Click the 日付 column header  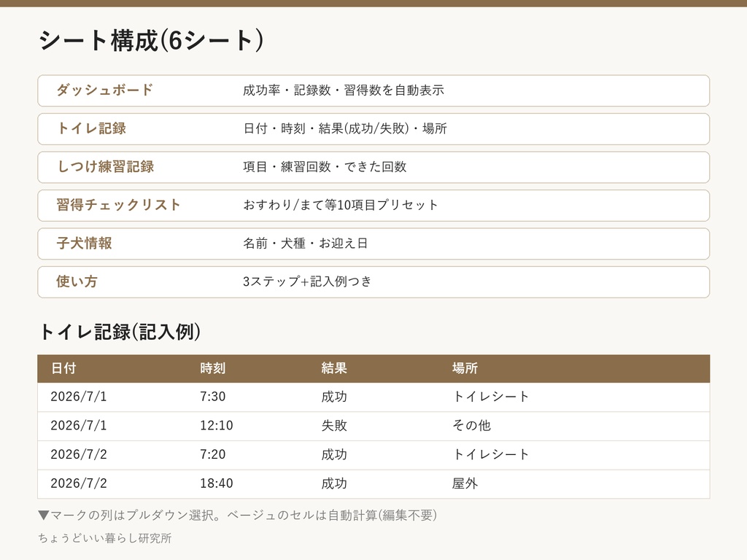pyautogui.click(x=63, y=368)
